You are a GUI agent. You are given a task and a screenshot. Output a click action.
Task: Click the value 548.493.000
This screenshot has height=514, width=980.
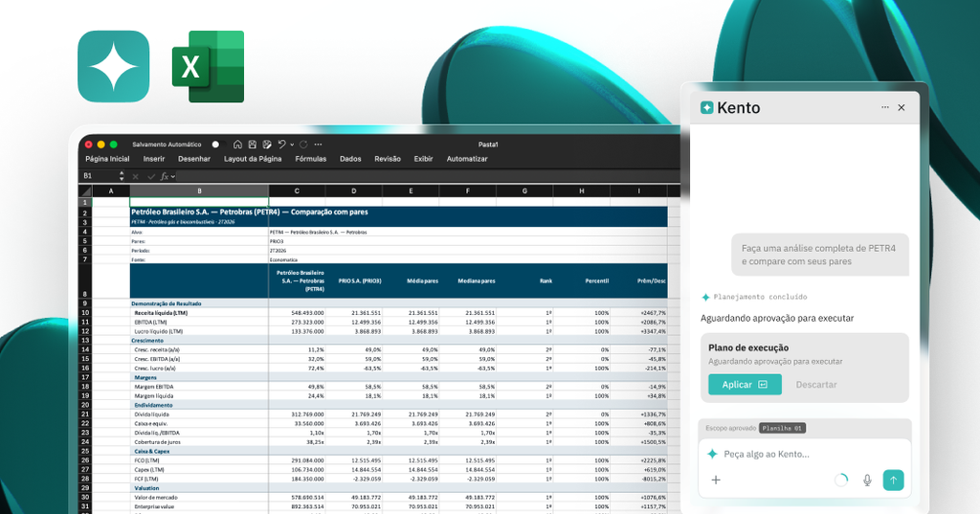click(307, 313)
